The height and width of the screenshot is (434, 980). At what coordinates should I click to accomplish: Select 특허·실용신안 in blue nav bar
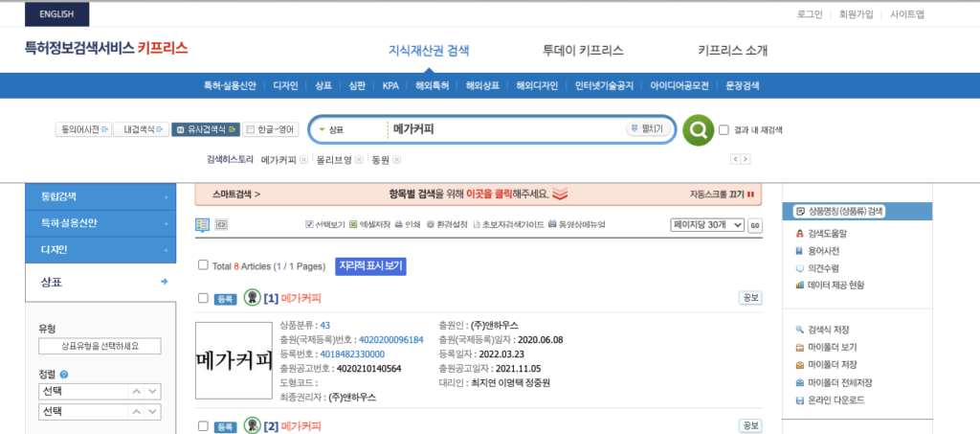click(230, 86)
